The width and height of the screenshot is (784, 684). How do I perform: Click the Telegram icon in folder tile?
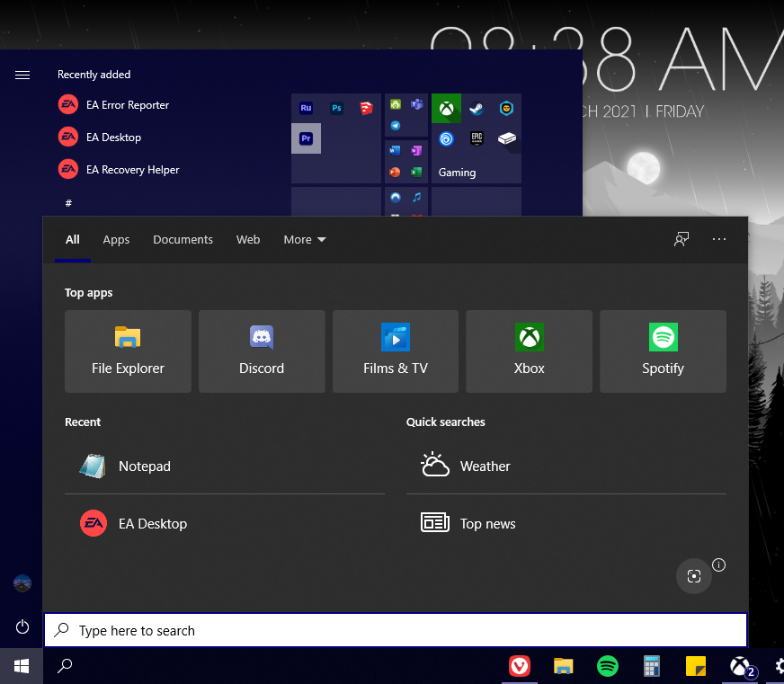click(396, 126)
